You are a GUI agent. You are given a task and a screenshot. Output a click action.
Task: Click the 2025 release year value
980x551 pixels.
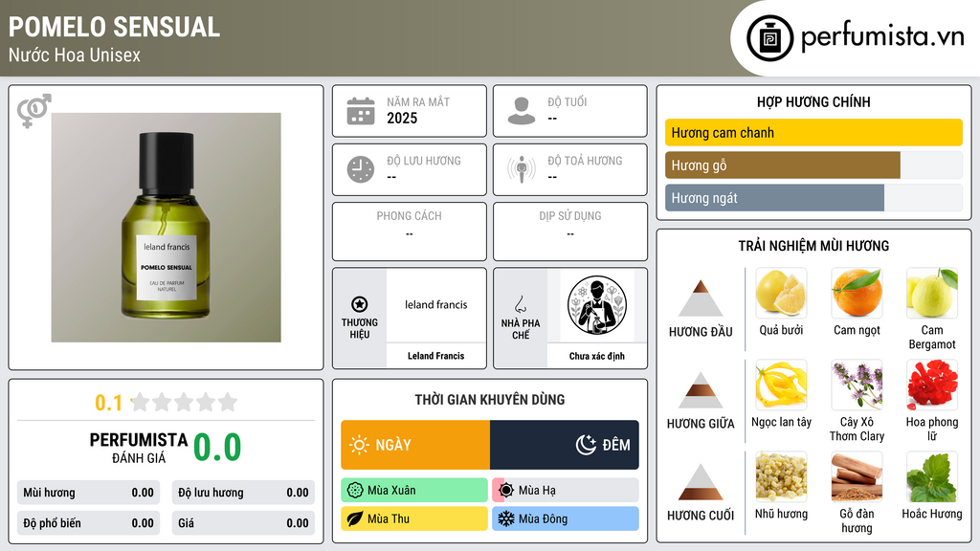(x=402, y=118)
